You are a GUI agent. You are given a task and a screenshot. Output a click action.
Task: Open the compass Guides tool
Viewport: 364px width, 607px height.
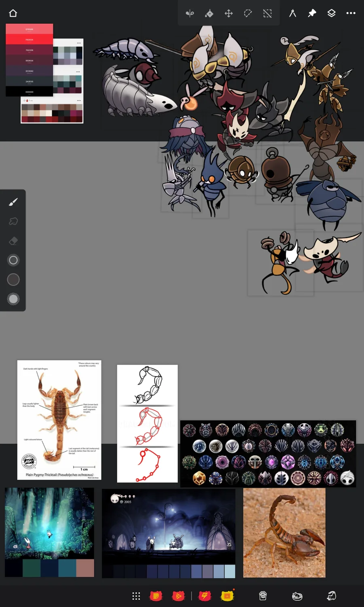coord(292,13)
